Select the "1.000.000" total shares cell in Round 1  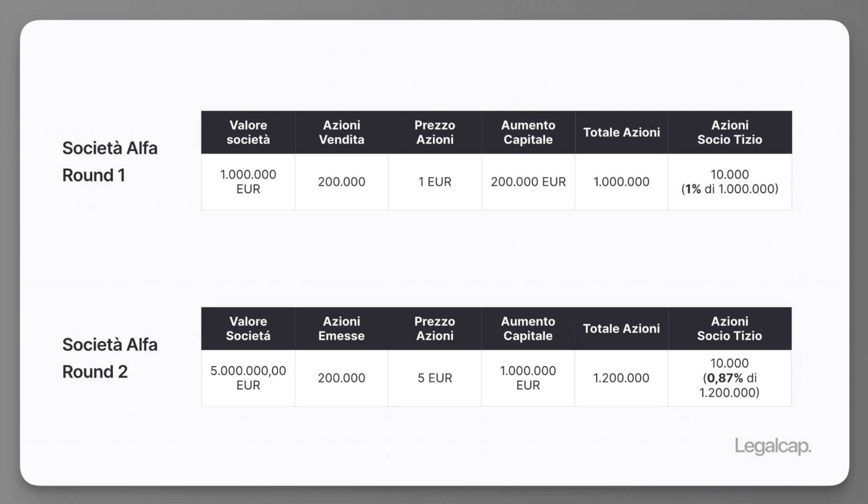tap(621, 182)
